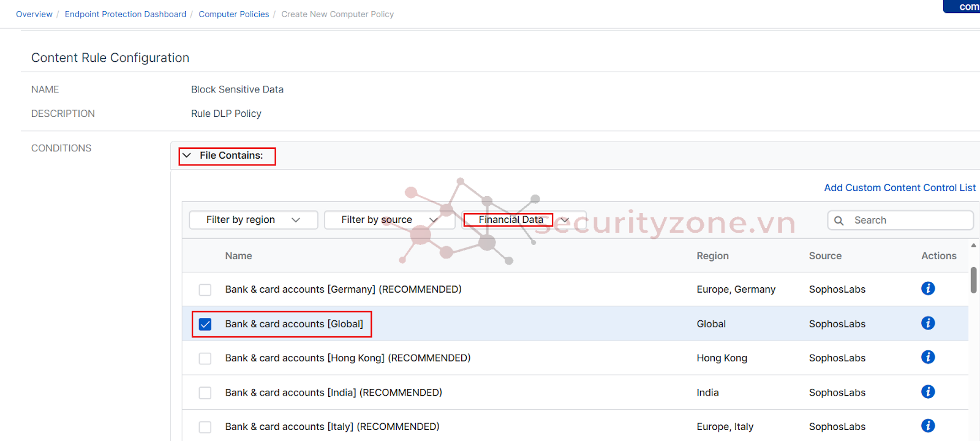
Task: Open Endpoint Protection Dashboard breadcrumb
Action: pyautogui.click(x=126, y=14)
